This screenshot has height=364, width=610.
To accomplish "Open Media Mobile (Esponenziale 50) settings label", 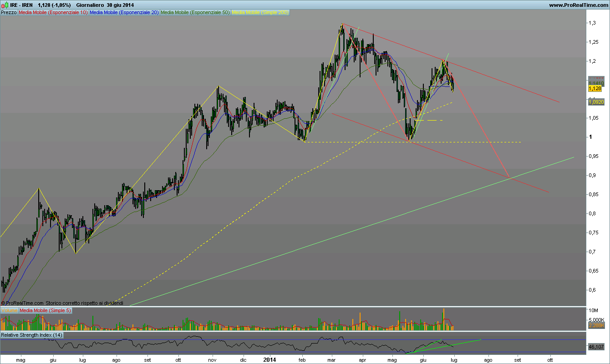I will pos(196,12).
